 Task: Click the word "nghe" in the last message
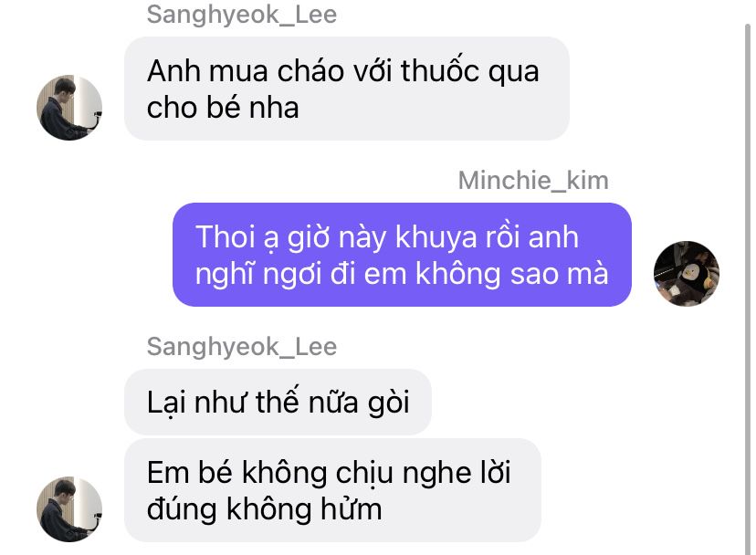436,473
